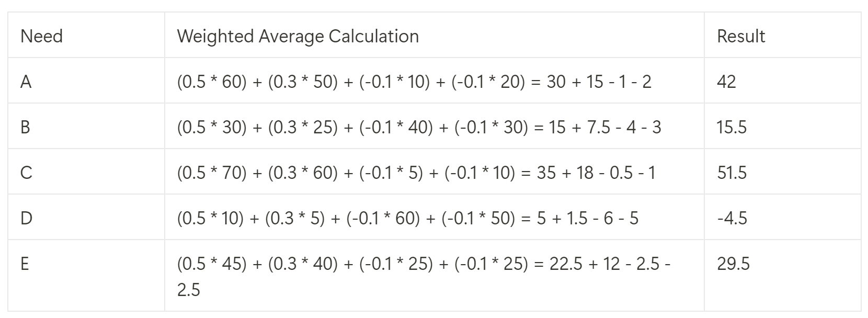Select the result value 51.5
The width and height of the screenshot is (868, 318).
point(732,173)
